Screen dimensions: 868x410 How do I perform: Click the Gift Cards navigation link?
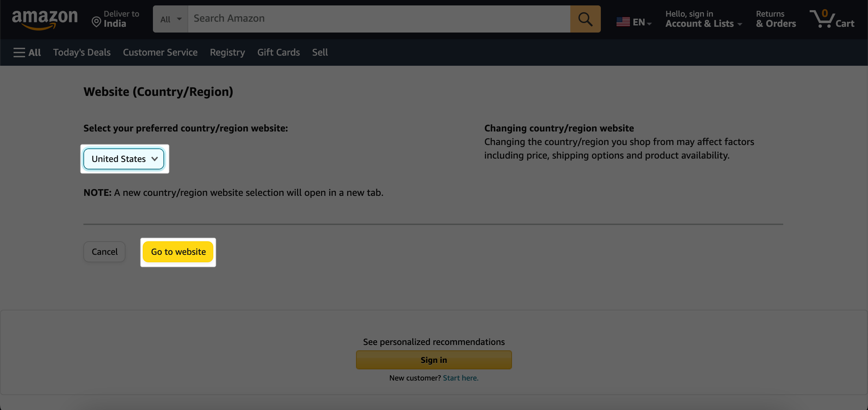278,52
